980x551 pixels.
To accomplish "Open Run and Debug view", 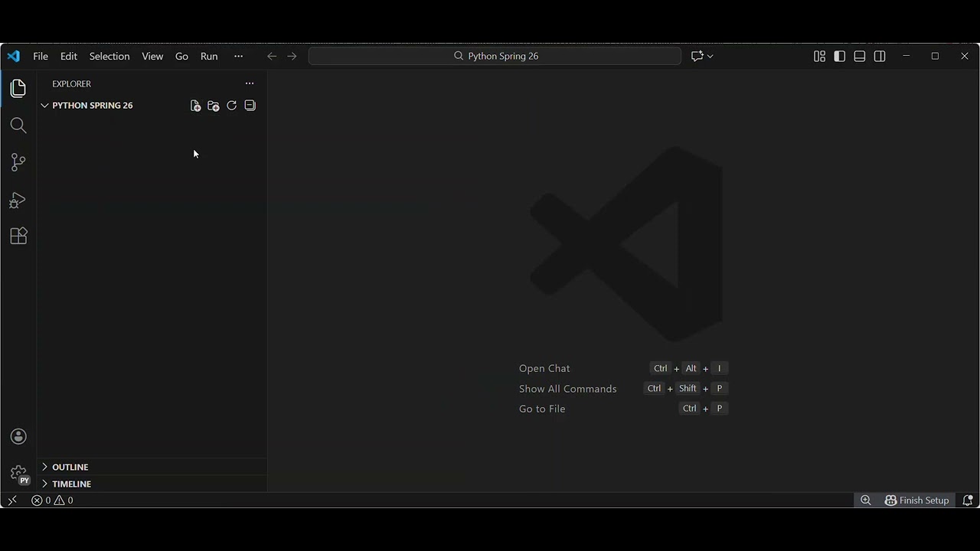I will (18, 200).
